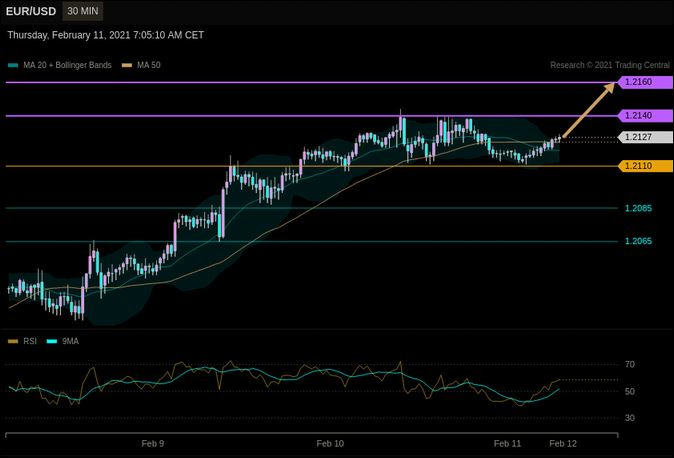Click the 1.2065 support level label
This screenshot has width=674, height=458.
(638, 241)
